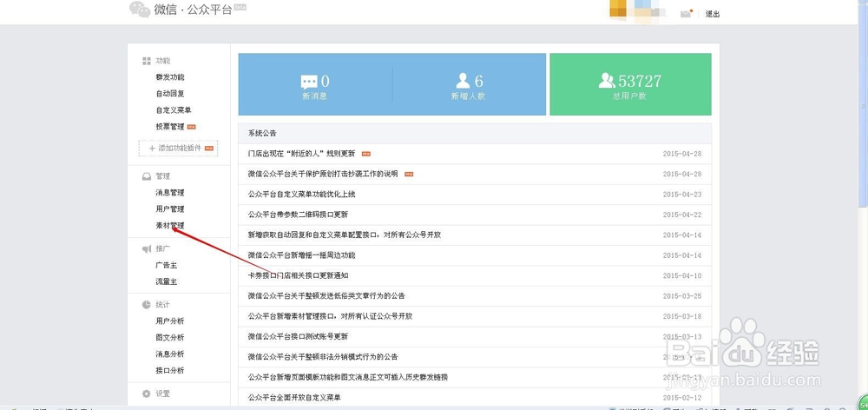
Task: Open 消息管理 menu item
Action: point(170,193)
